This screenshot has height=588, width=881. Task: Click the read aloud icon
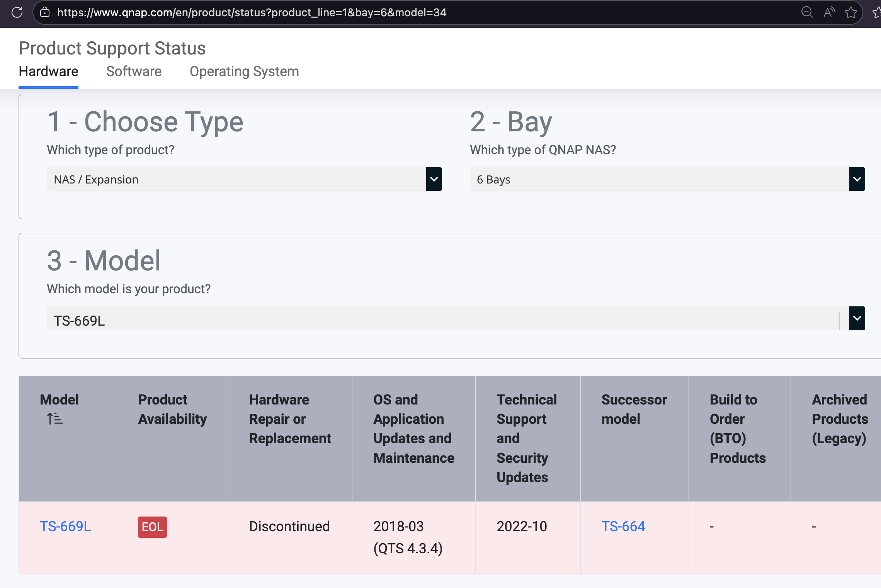pyautogui.click(x=829, y=12)
